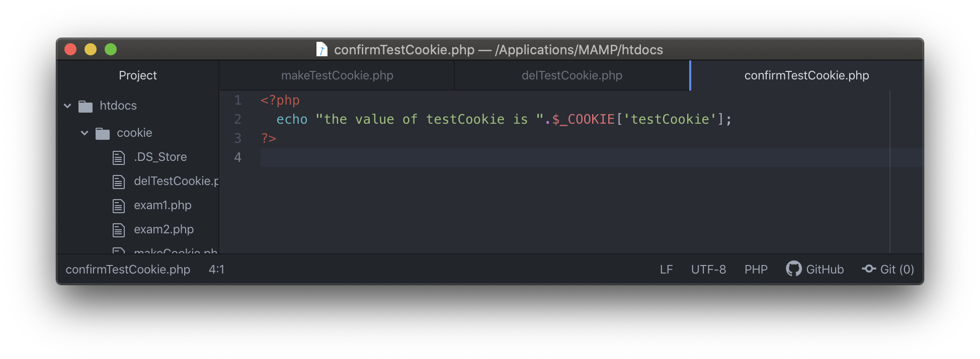Click the exam2.php file icon
The height and width of the screenshot is (359, 980).
(119, 230)
